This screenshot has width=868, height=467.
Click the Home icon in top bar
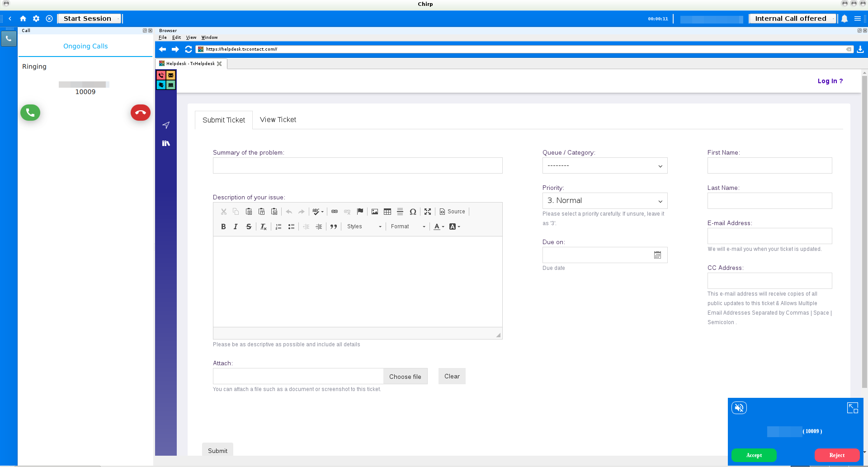coord(23,19)
